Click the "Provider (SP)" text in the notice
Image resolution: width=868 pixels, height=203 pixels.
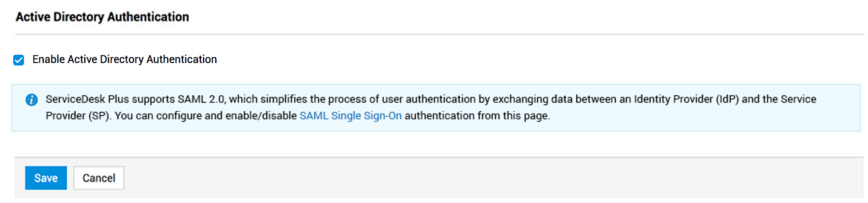(x=78, y=116)
